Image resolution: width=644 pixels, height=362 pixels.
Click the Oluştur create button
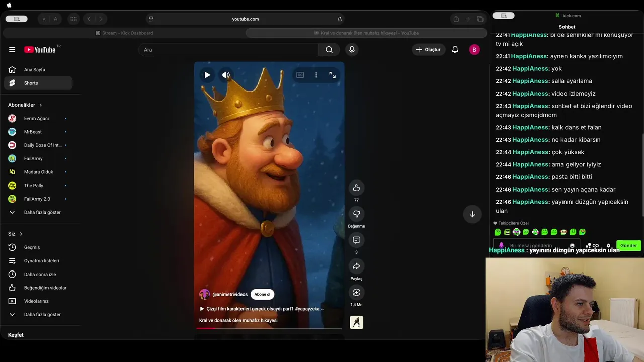[x=429, y=50]
